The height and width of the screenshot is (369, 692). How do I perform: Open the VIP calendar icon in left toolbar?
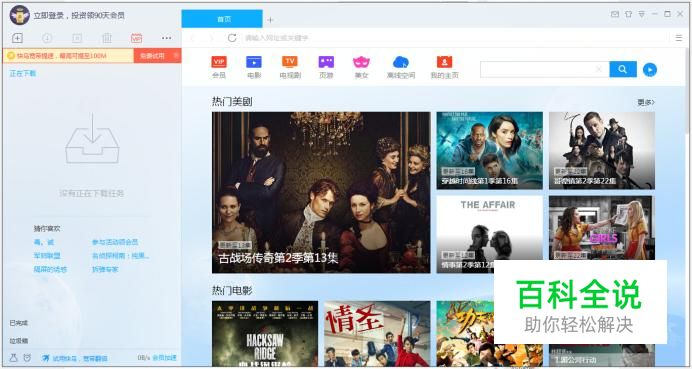[x=137, y=38]
